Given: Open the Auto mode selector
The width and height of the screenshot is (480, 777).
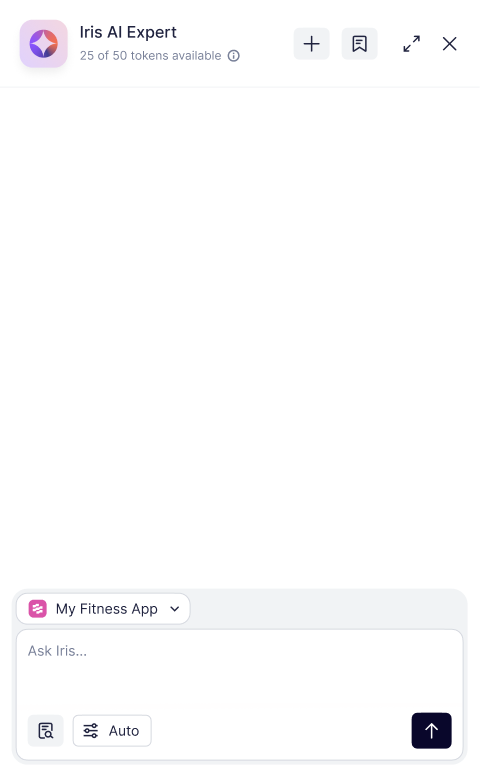Looking at the screenshot, I should pos(112,730).
